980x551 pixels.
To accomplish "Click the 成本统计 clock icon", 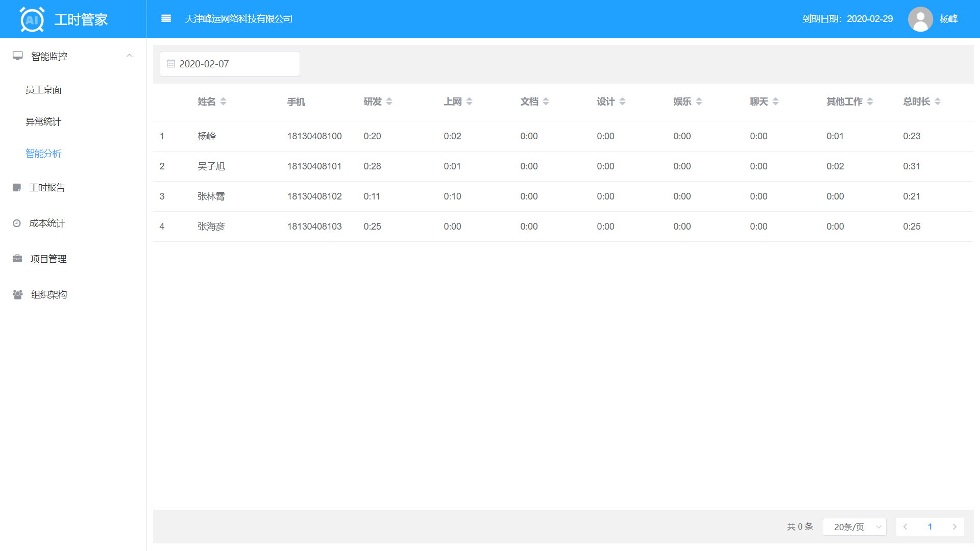I will coord(17,223).
